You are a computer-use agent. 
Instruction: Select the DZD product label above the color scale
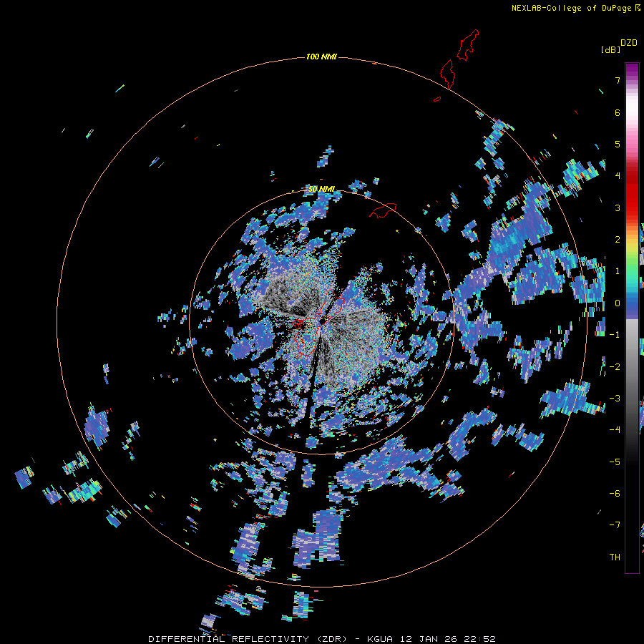click(629, 43)
